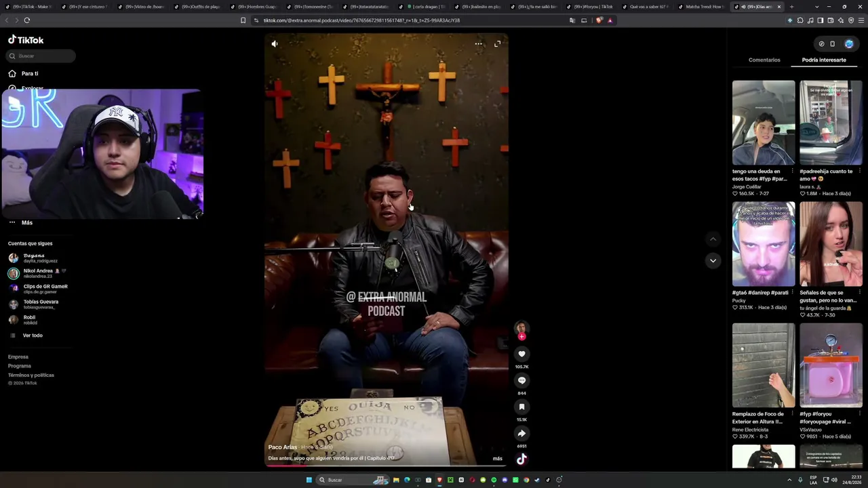Open the '#gta6 #danirep' video thumbnail
868x488 pixels.
point(764,244)
